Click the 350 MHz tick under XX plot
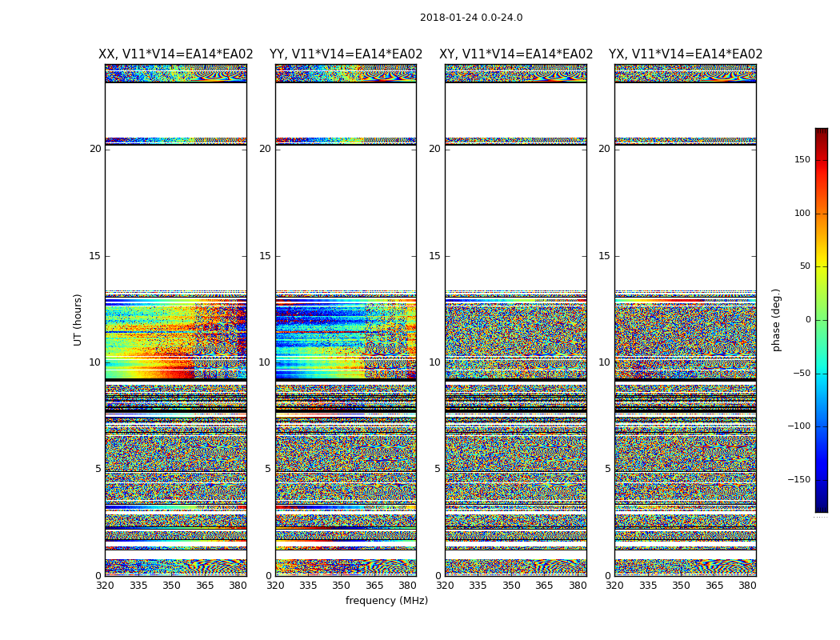The width and height of the screenshot is (840, 640). click(x=171, y=586)
